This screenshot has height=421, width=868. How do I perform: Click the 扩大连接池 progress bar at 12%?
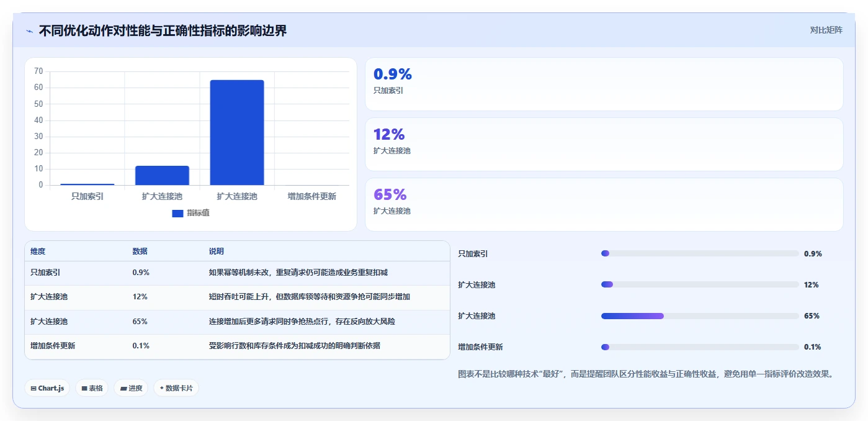coord(700,284)
